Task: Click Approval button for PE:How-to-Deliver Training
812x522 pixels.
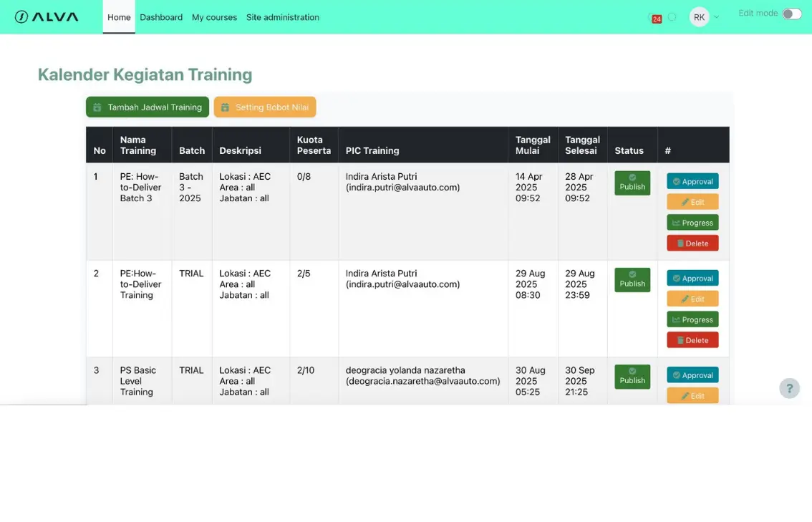Action: click(692, 278)
